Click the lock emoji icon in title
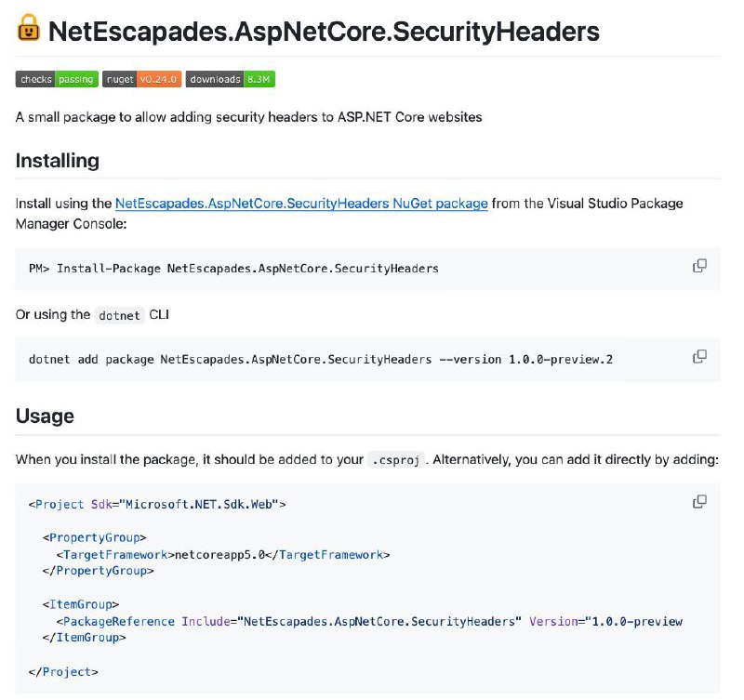 (29, 29)
